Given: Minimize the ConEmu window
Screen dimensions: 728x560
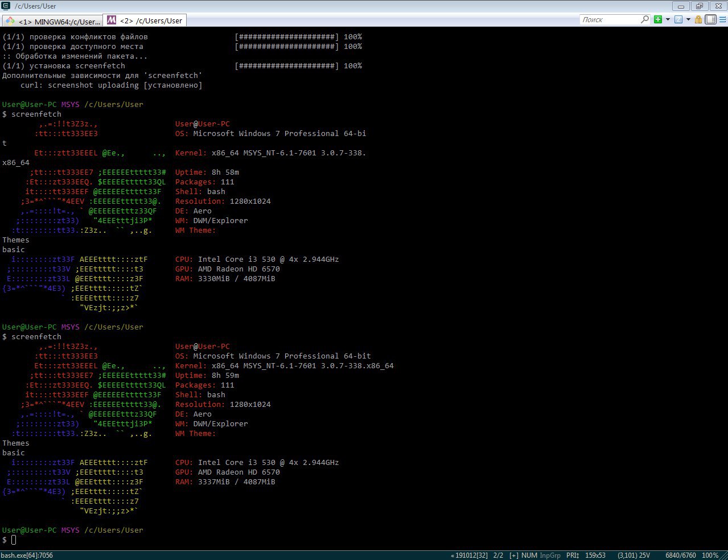Looking at the screenshot, I should point(681,6).
